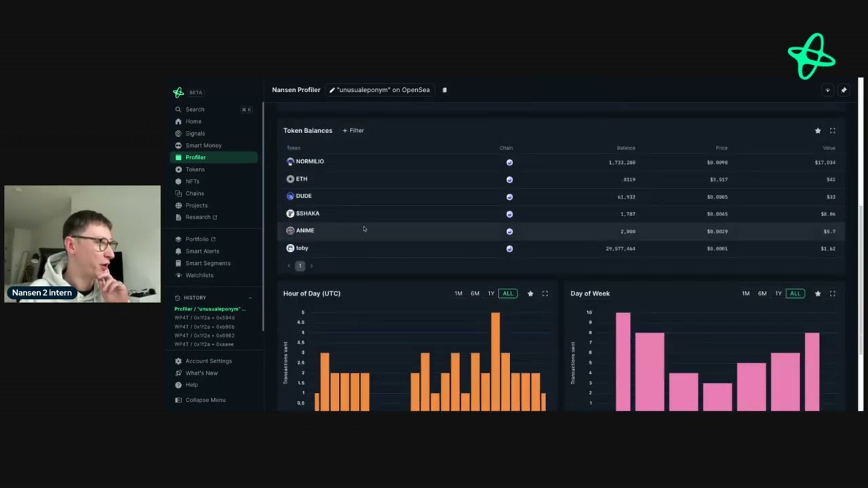This screenshot has height=488, width=868.
Task: Click the Projects globe icon
Action: click(178, 205)
